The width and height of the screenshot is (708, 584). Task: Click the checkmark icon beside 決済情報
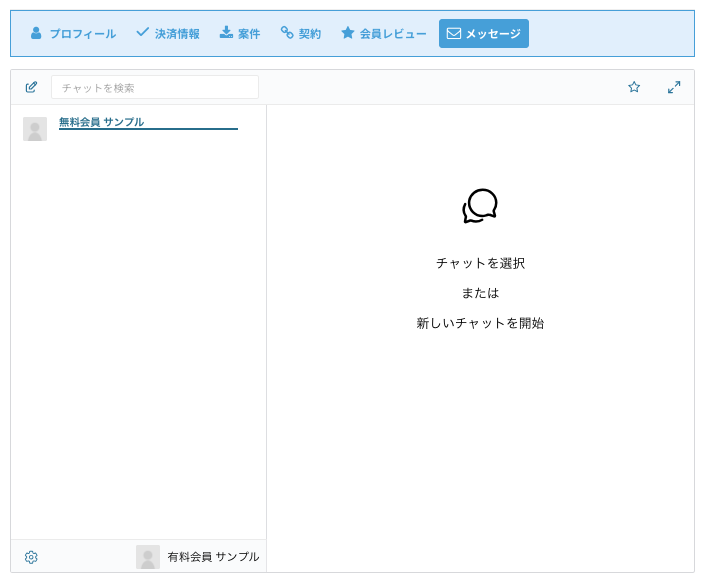[x=143, y=33]
